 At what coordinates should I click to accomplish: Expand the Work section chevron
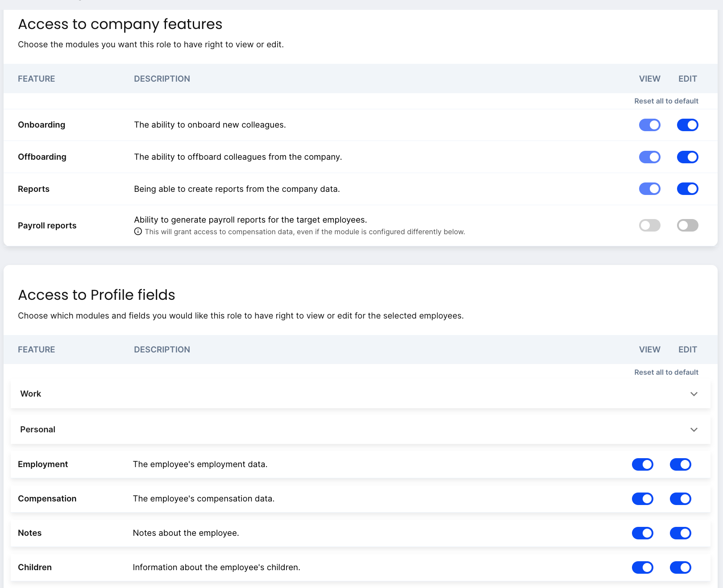pos(694,394)
